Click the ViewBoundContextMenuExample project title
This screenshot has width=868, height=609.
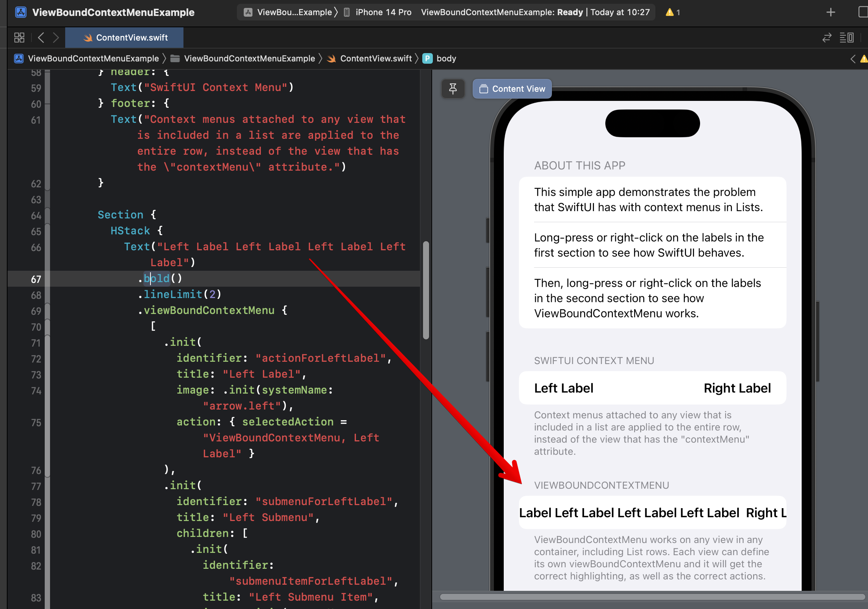(113, 12)
